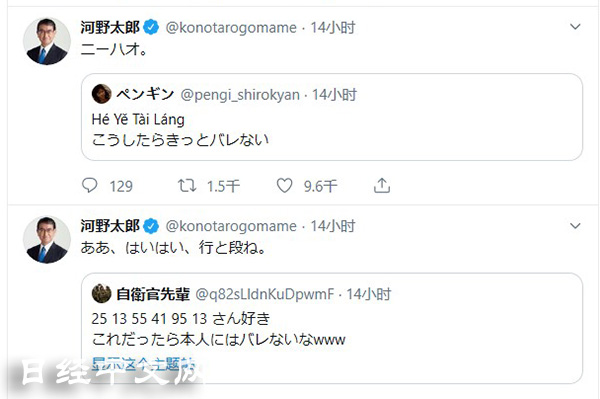Click the 9.6千 like count
This screenshot has height=399, width=600.
321,186
